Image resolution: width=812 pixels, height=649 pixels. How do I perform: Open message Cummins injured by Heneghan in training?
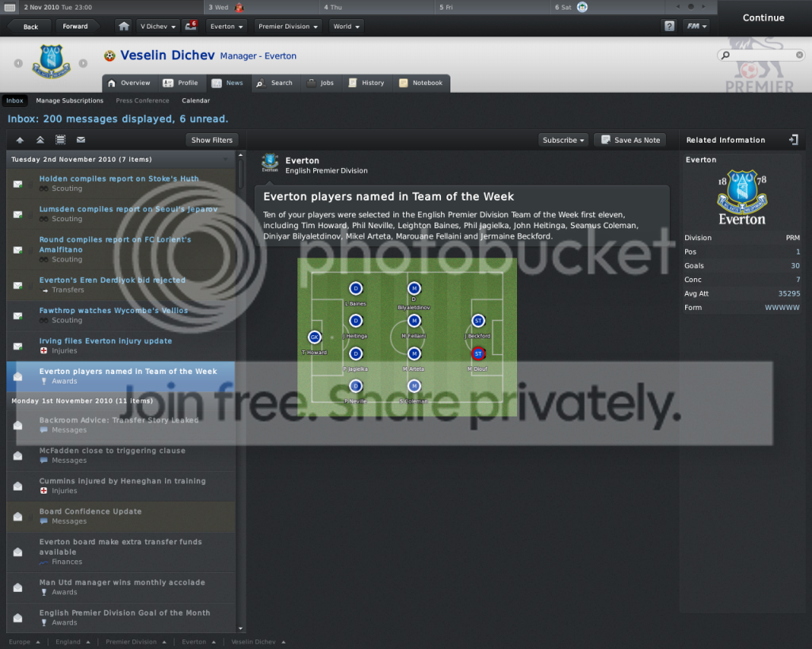click(121, 486)
